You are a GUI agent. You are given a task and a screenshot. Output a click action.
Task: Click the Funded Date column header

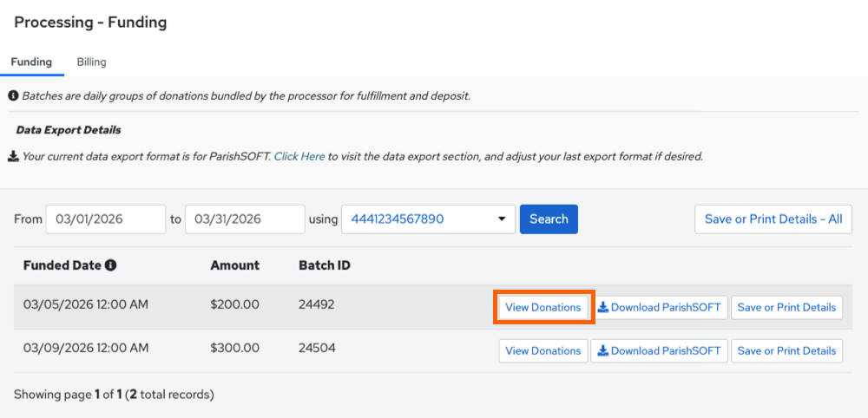(62, 265)
